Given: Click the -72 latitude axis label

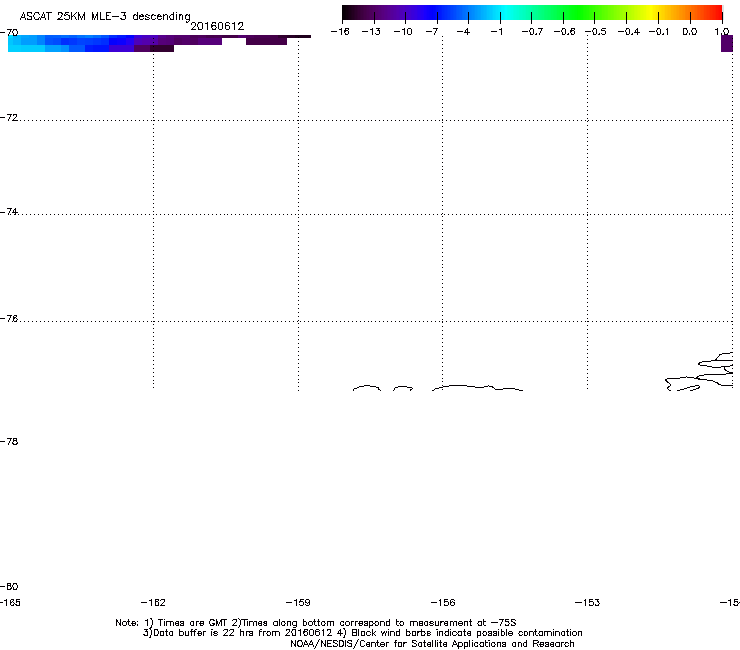Looking at the screenshot, I should pos(9,118).
